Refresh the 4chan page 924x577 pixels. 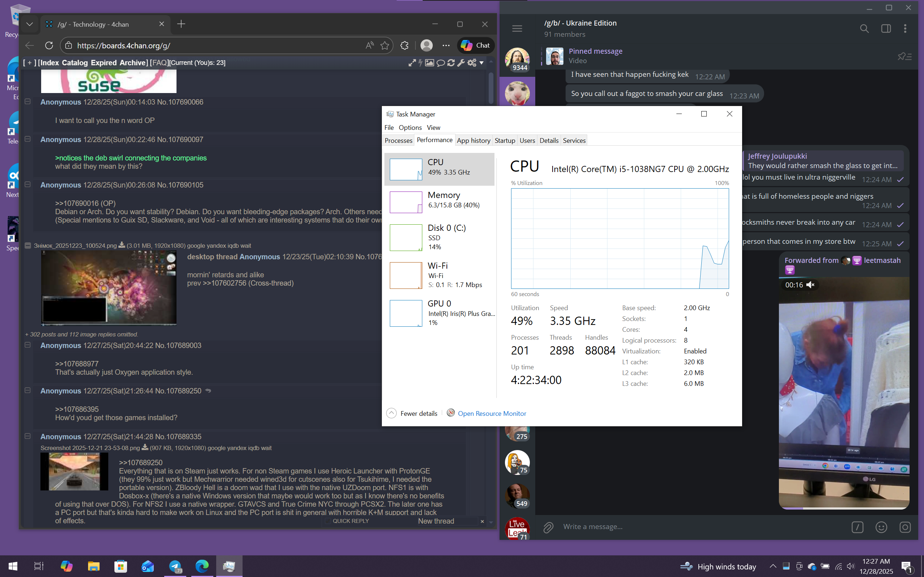(49, 45)
